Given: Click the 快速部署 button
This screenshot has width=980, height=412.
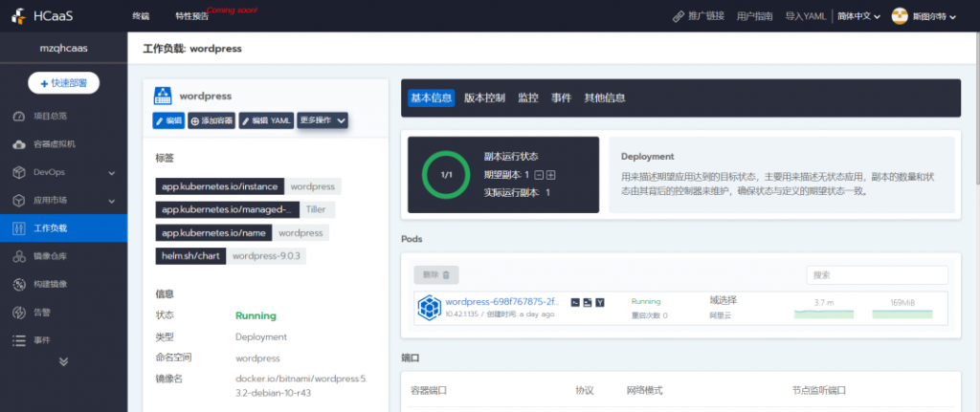Looking at the screenshot, I should point(64,83).
